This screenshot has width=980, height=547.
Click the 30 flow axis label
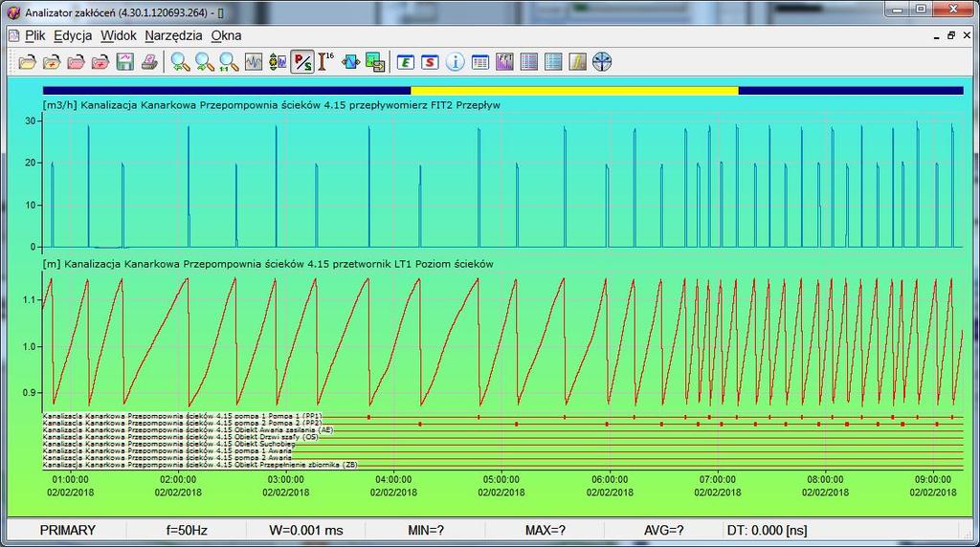point(30,120)
